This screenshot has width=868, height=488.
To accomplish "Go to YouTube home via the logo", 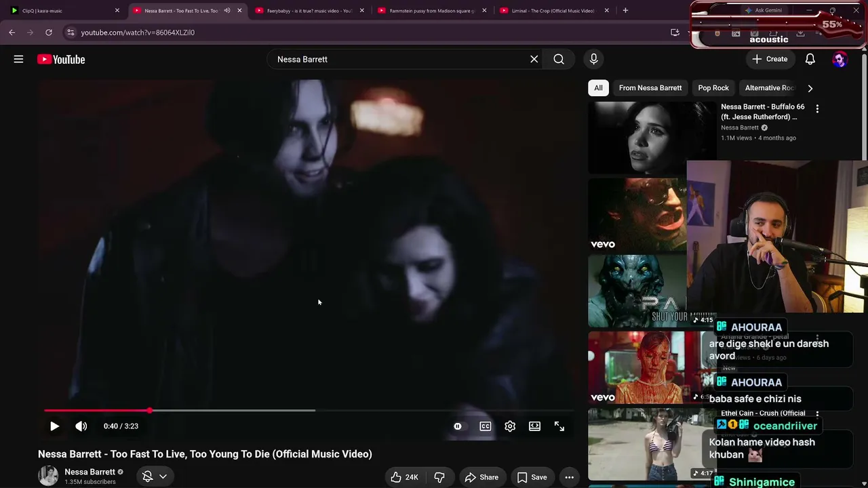I will coord(61,60).
